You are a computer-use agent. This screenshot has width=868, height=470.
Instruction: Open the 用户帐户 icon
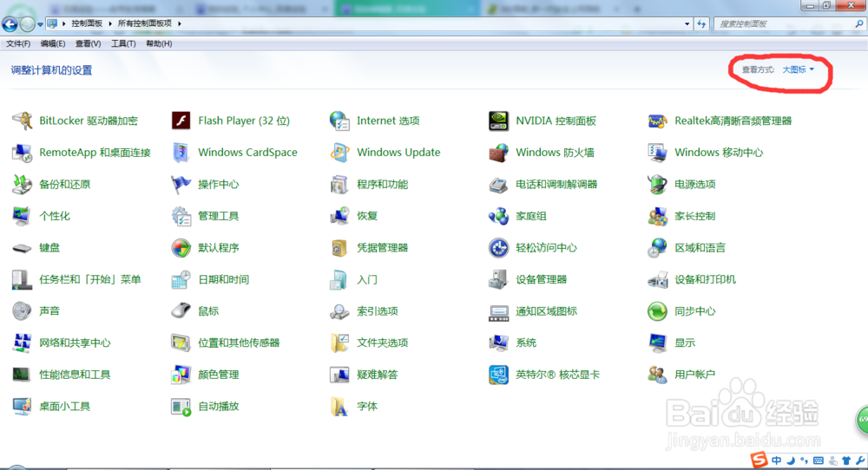click(657, 375)
